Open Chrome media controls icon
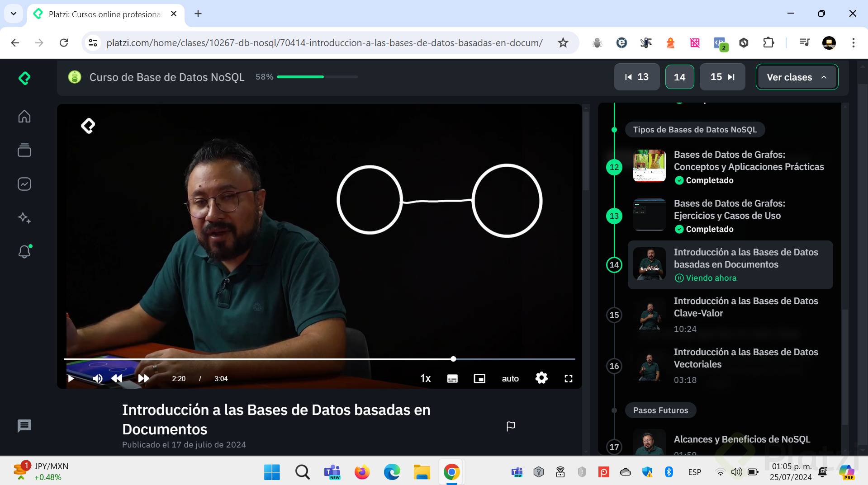Screen dimensions: 868x485 [805, 43]
